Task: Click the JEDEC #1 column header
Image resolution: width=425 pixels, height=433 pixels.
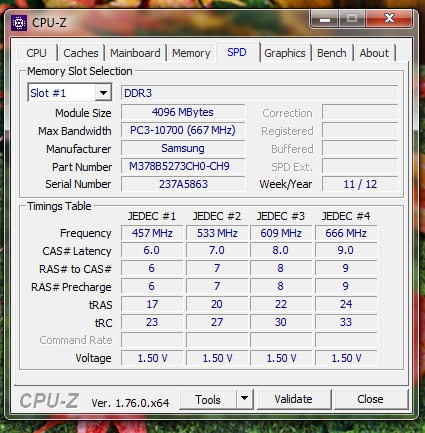Action: click(152, 216)
